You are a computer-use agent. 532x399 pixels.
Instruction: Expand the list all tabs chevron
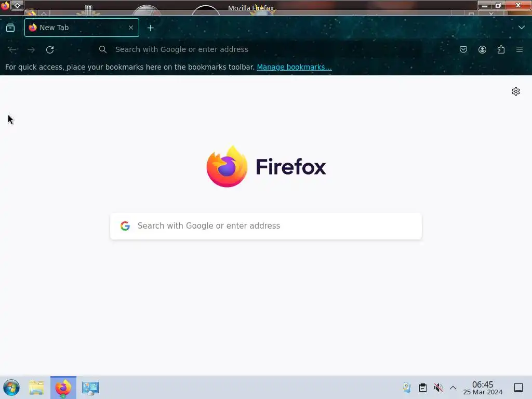(x=522, y=28)
